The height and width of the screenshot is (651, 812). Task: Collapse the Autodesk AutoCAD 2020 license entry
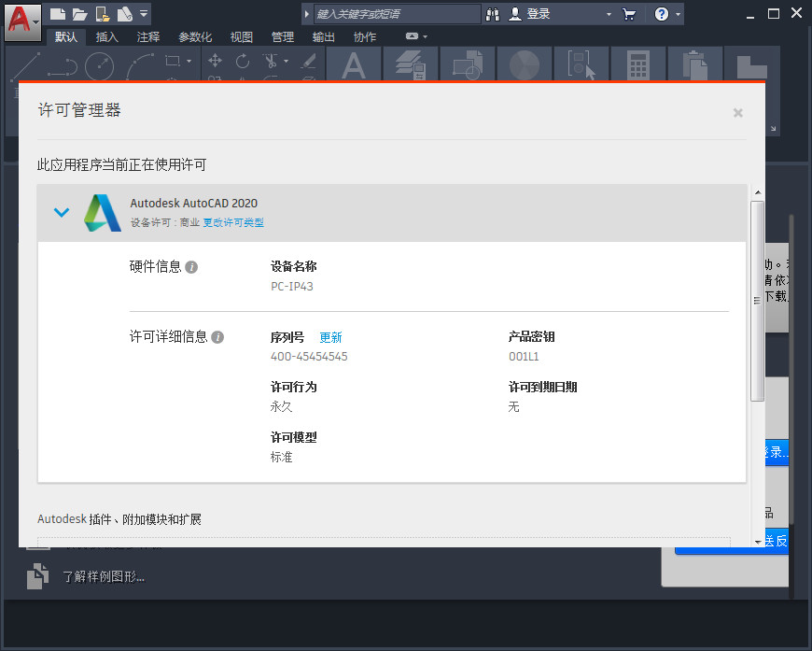pyautogui.click(x=61, y=212)
